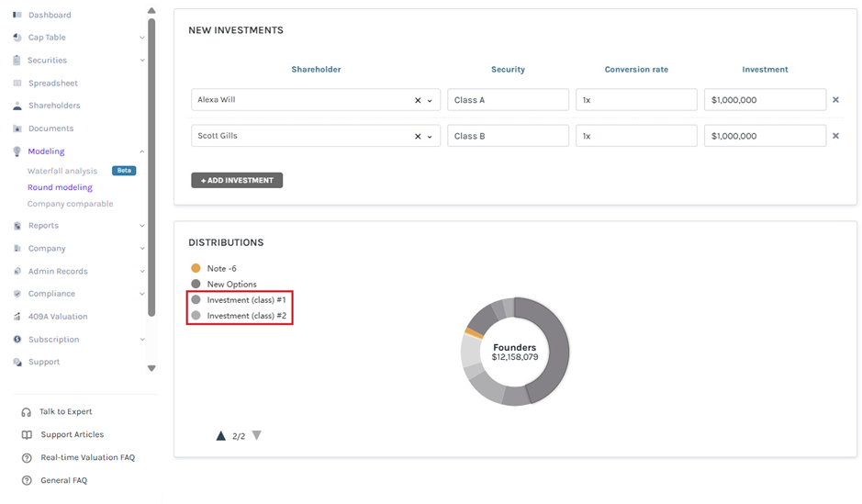Toggle Note -6 legend color dot
Image resolution: width=862 pixels, height=504 pixels.
click(x=196, y=268)
